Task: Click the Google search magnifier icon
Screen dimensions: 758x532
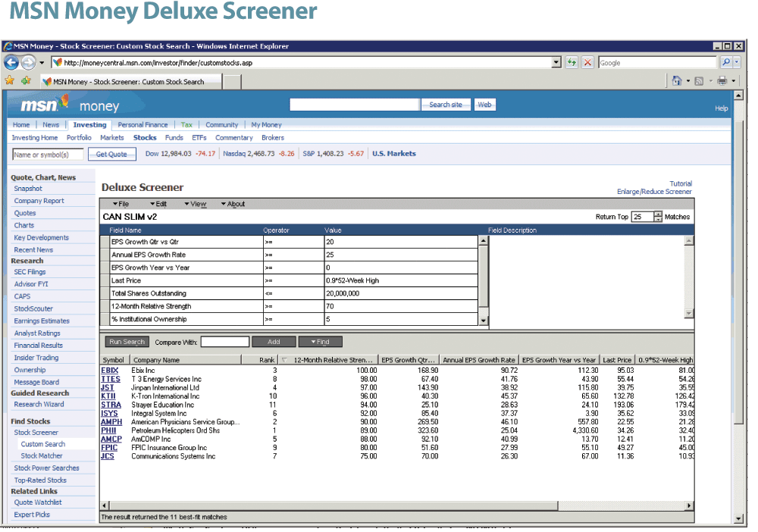Action: point(726,62)
